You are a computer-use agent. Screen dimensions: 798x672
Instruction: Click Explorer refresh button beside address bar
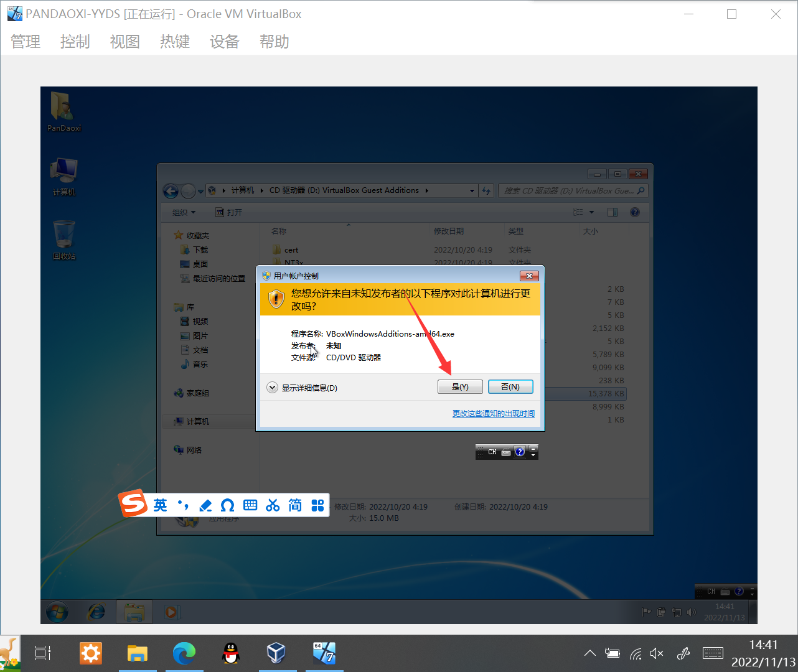487,191
